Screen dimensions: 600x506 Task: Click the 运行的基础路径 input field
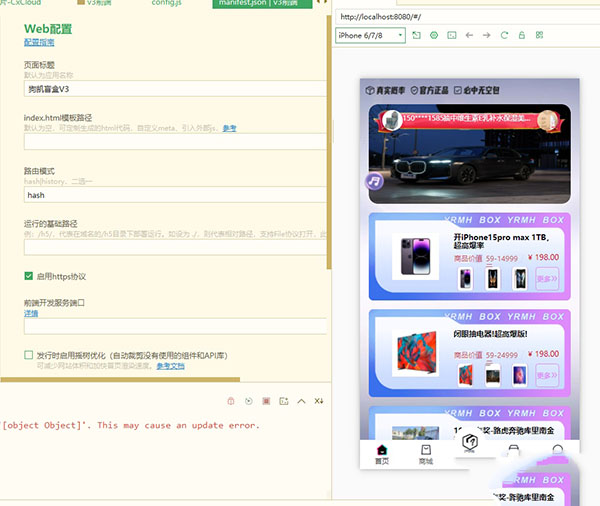175,248
